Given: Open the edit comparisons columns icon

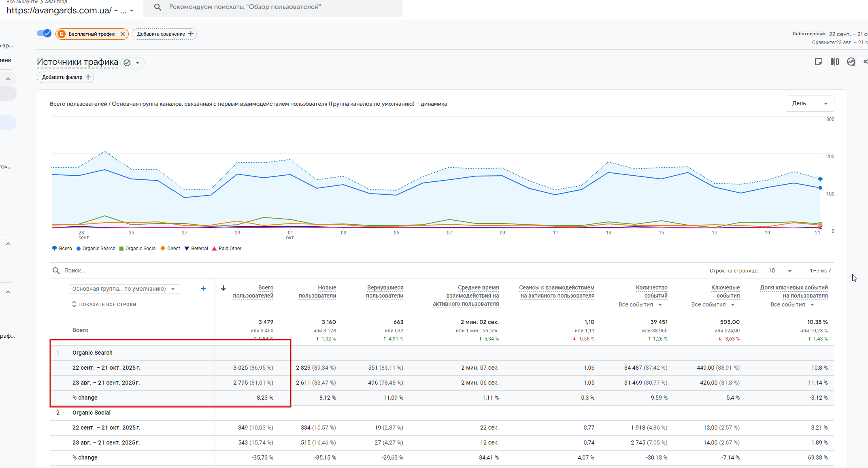Looking at the screenshot, I should point(834,62).
